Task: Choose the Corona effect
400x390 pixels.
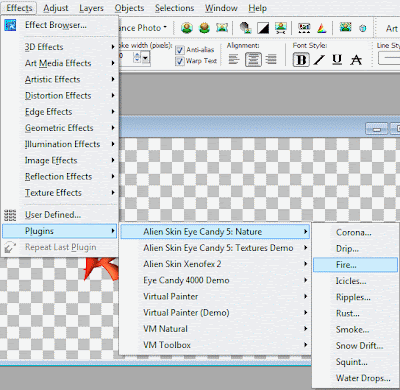Action: [x=355, y=232]
